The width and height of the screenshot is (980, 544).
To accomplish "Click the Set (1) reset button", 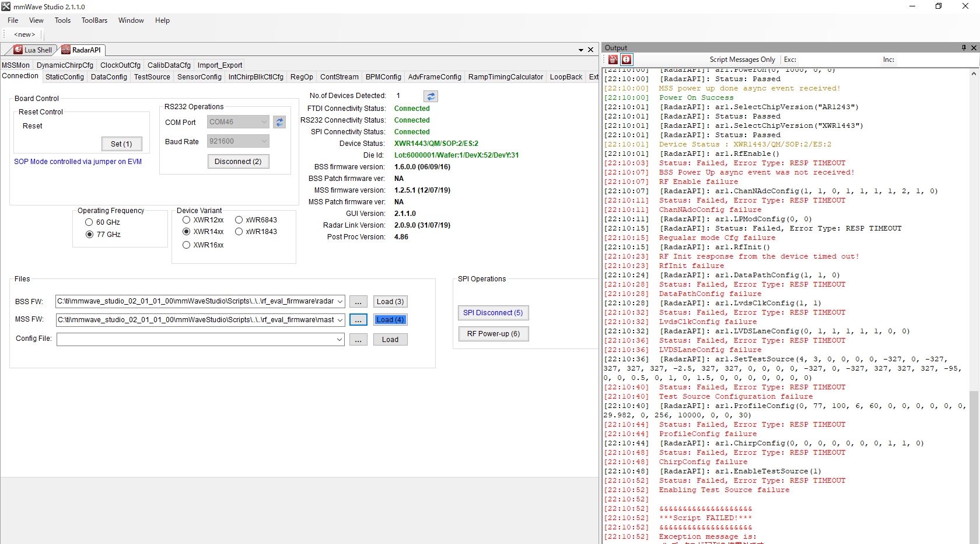I will (121, 144).
